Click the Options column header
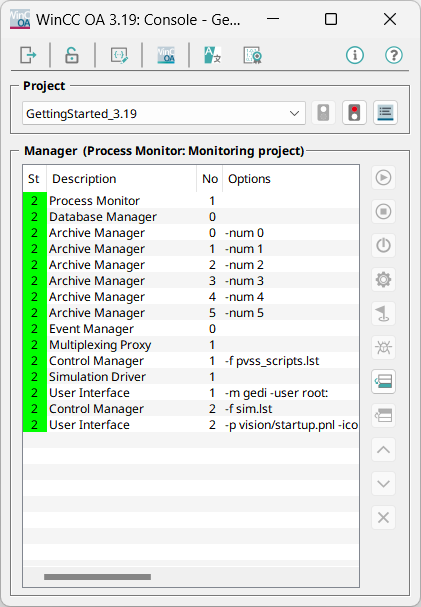This screenshot has height=607, width=421. 291,179
